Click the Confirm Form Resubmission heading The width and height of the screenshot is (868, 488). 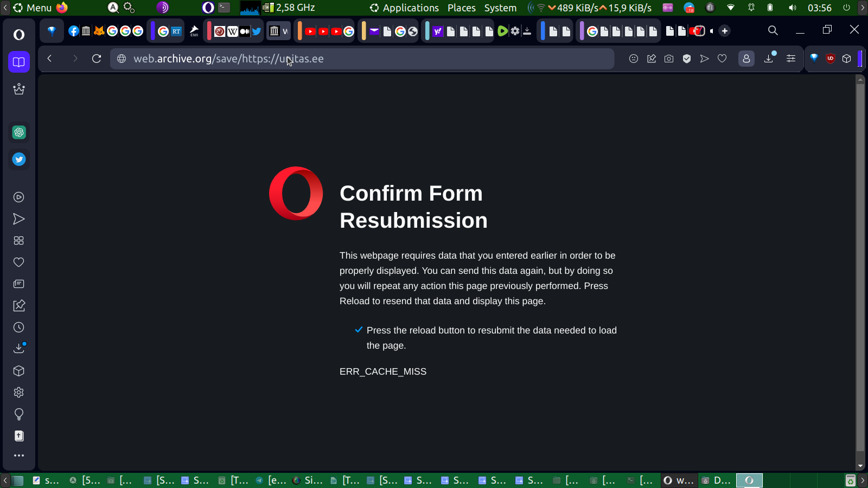(x=413, y=207)
